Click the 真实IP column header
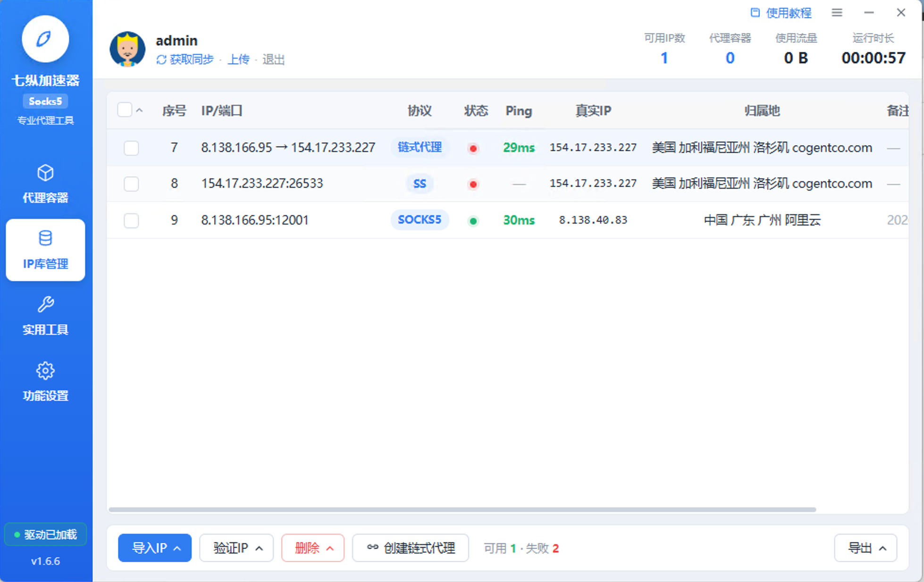The width and height of the screenshot is (924, 582). pyautogui.click(x=593, y=111)
